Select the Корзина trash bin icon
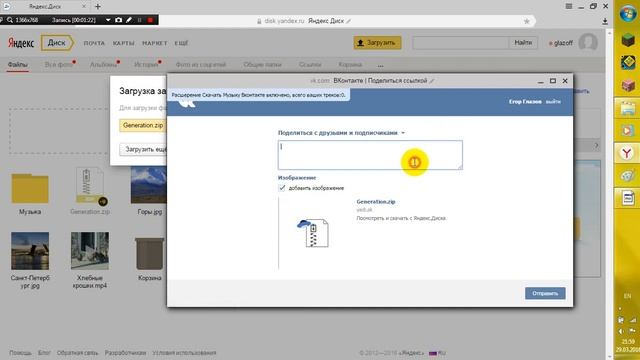 coord(149,253)
